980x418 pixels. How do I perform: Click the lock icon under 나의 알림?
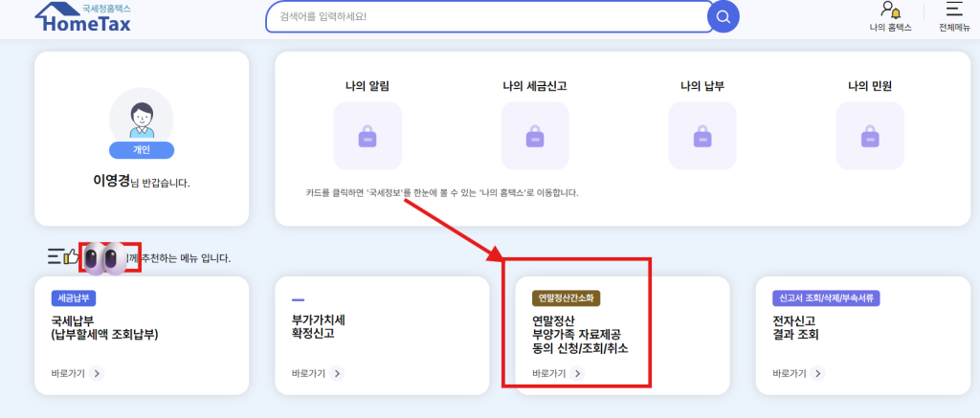click(367, 137)
